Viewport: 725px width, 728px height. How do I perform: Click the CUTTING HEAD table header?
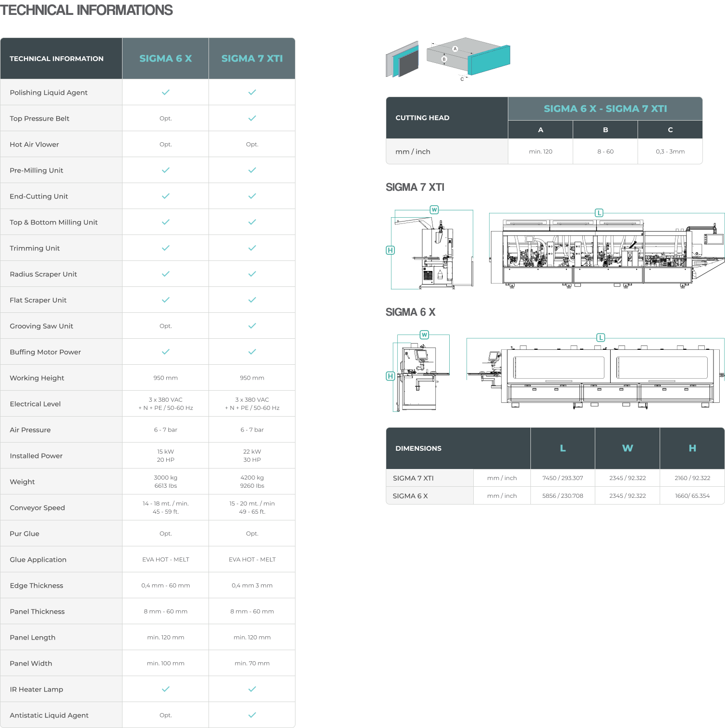(x=422, y=118)
